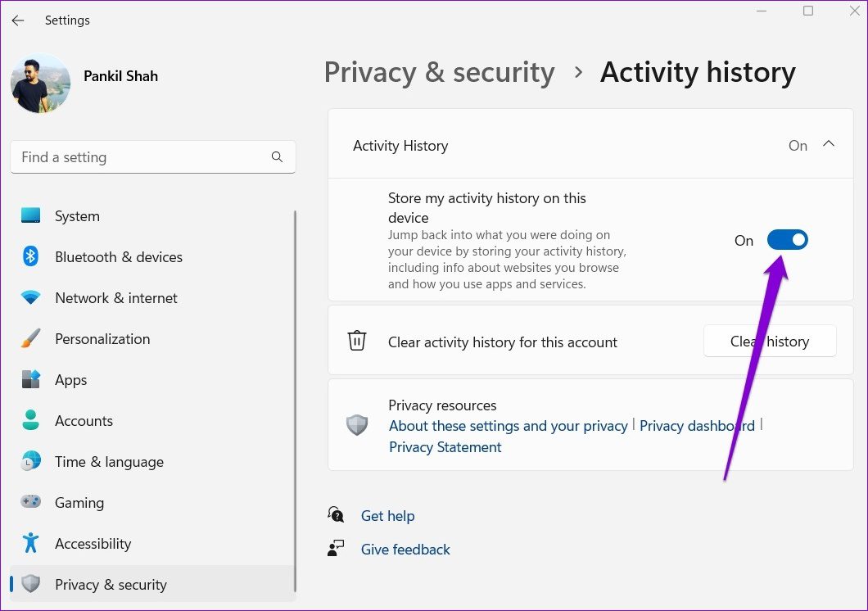Viewport: 868px width, 611px height.
Task: Open the Privacy Statement link
Action: click(445, 447)
